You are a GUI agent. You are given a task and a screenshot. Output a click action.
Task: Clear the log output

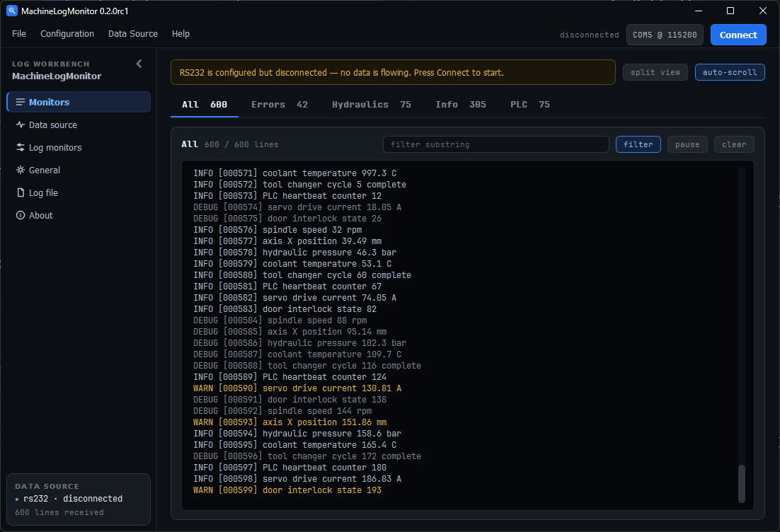click(734, 144)
